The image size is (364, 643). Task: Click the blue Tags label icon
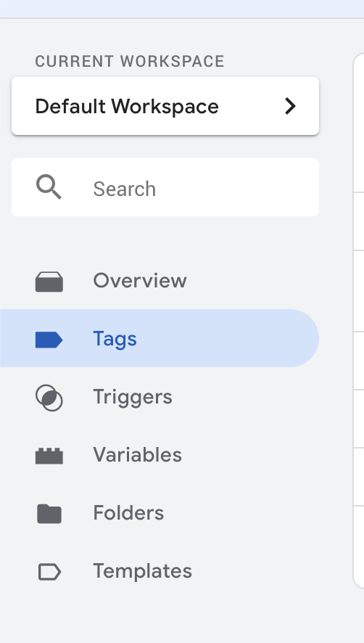[49, 340]
